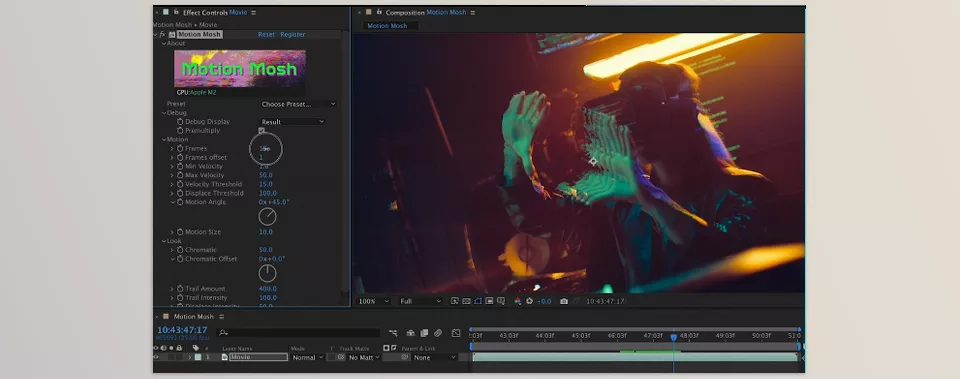
Task: Toggle Frames stopwatch keyframing
Action: coord(180,149)
